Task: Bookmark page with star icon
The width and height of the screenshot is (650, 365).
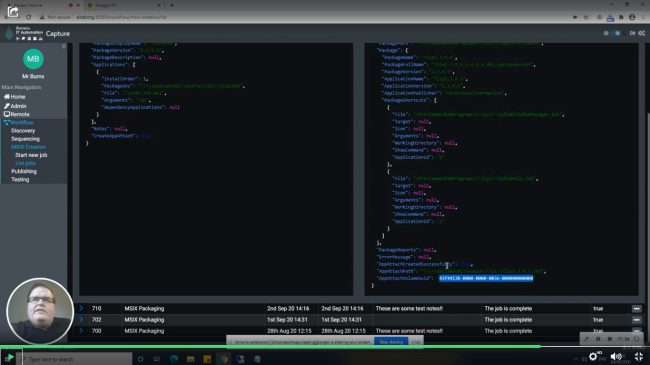Action: click(x=586, y=17)
